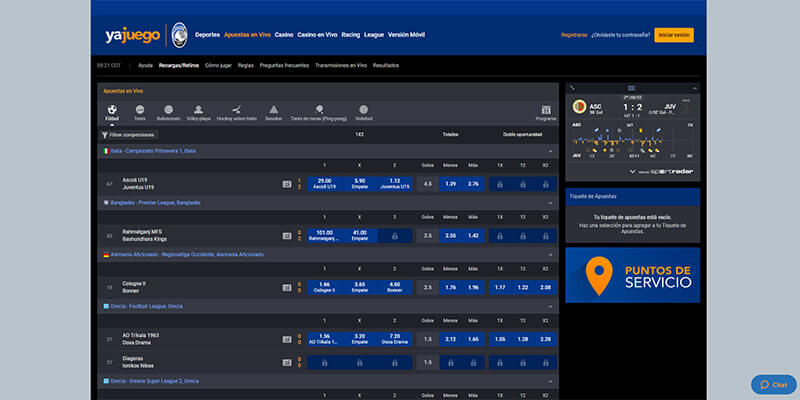This screenshot has height=400, width=800.
Task: Open the Casino en Vivo menu
Action: point(317,35)
